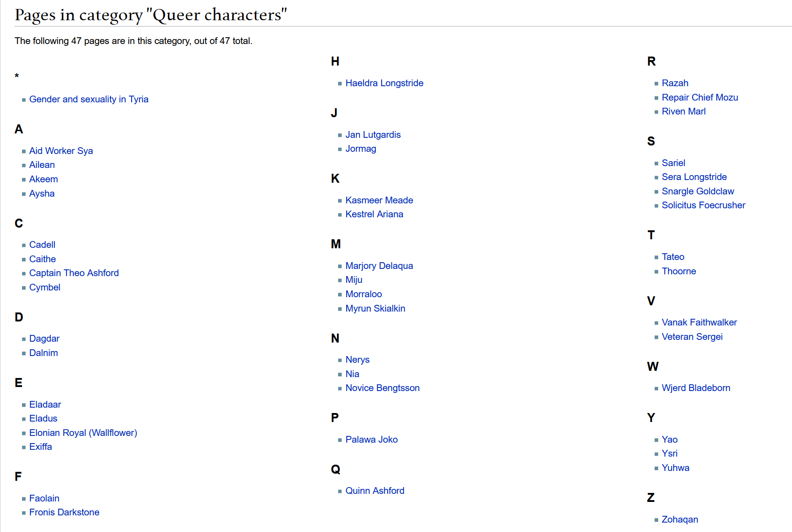Click the Veteran Sergei link
Screen dimensions: 792x532
click(692, 337)
